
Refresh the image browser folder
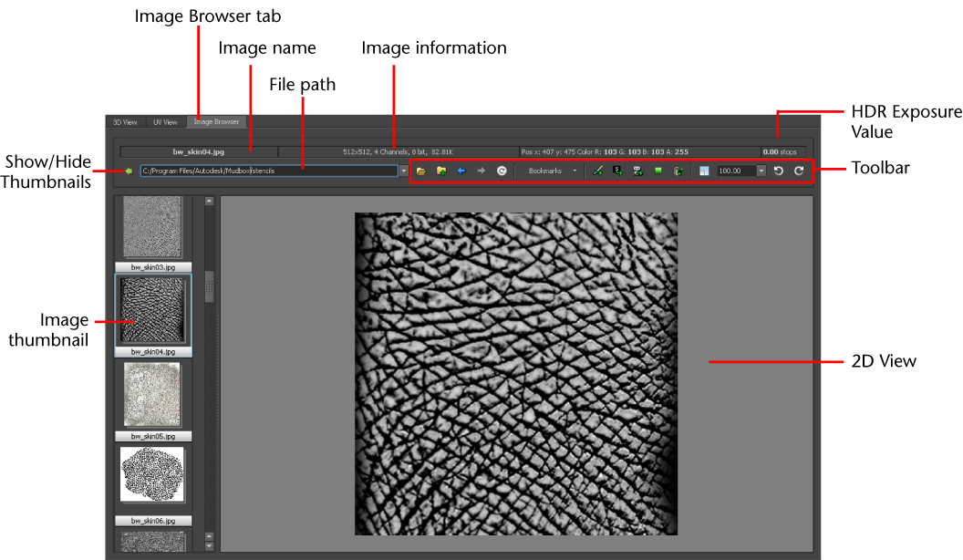[x=502, y=171]
